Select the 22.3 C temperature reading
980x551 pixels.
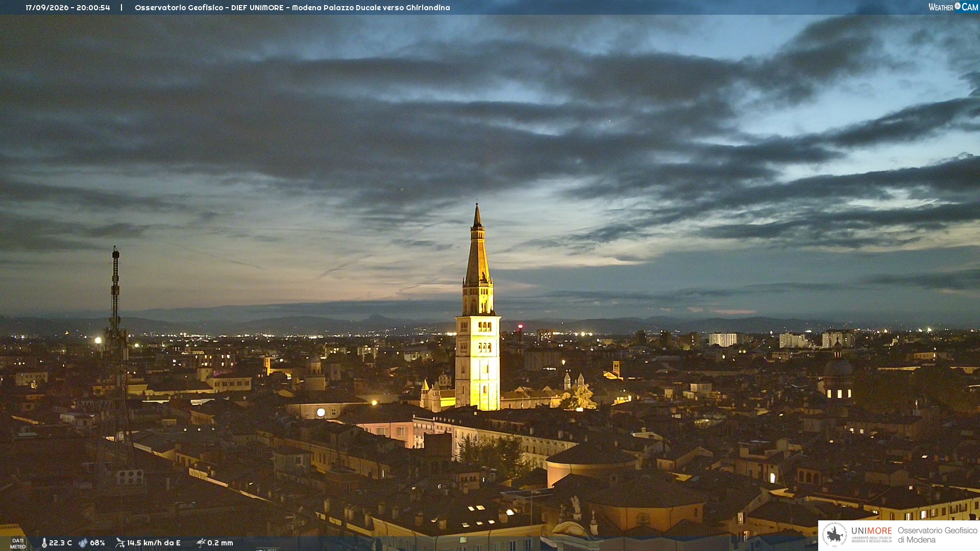point(60,543)
